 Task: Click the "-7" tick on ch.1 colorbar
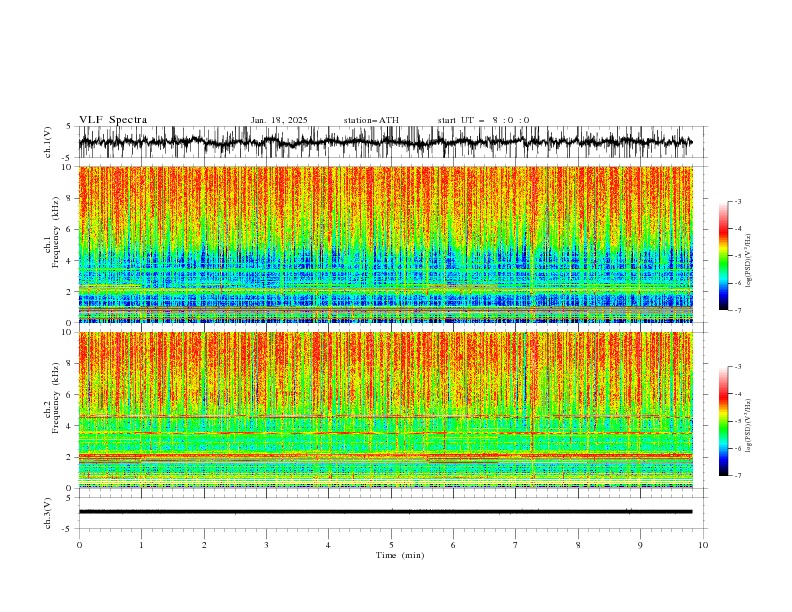pos(737,311)
